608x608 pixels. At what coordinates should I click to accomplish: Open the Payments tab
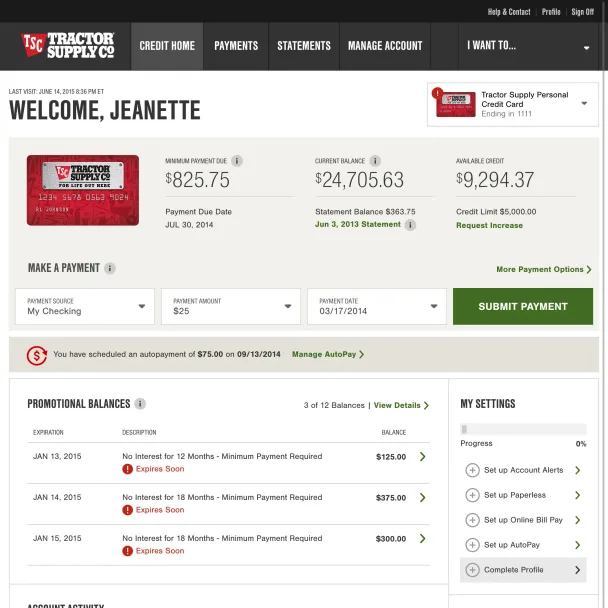pyautogui.click(x=236, y=46)
